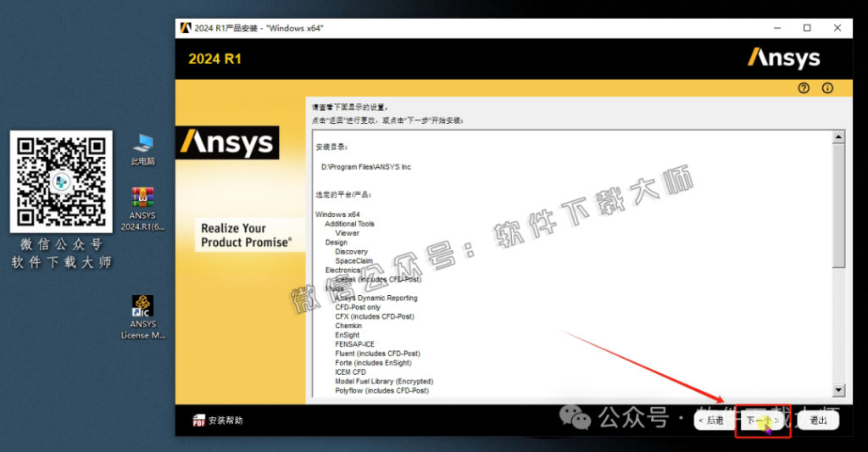Click the settings list scrollbar thumb
This screenshot has height=452, width=868.
point(838,205)
